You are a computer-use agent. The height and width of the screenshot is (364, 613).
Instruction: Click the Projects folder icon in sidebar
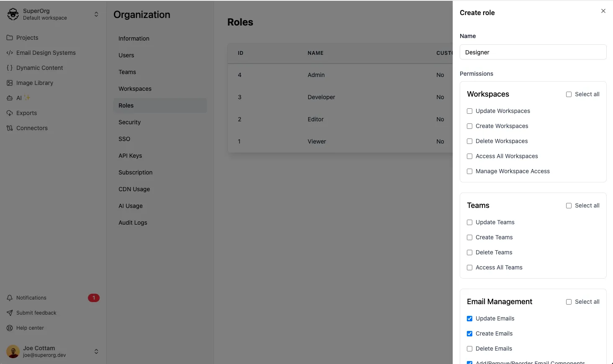(x=10, y=38)
